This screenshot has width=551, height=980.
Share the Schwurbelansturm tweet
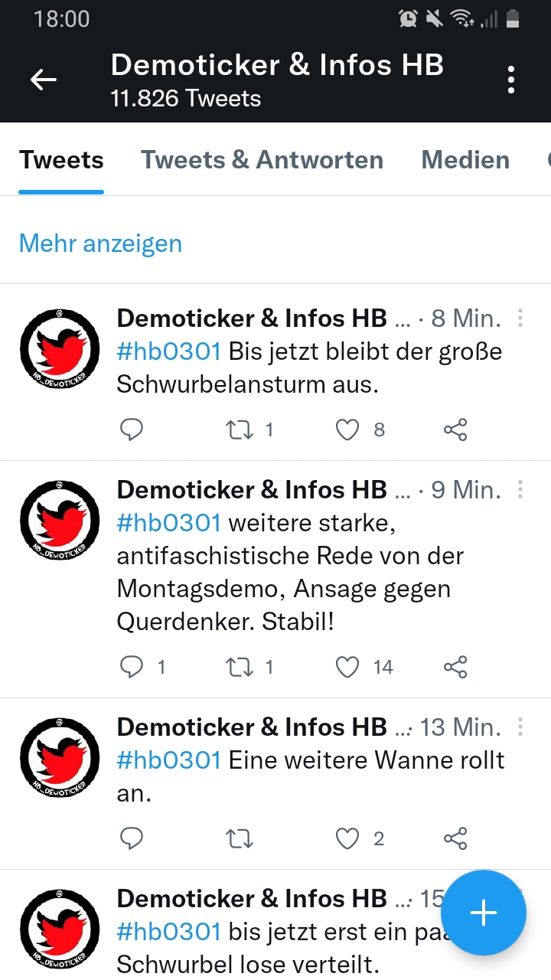click(455, 430)
